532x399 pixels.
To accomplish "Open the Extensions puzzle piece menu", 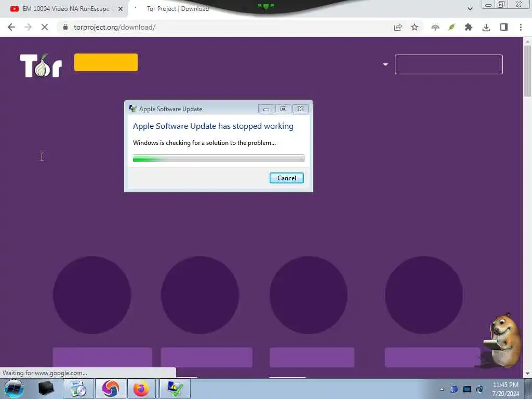I will coord(469,27).
